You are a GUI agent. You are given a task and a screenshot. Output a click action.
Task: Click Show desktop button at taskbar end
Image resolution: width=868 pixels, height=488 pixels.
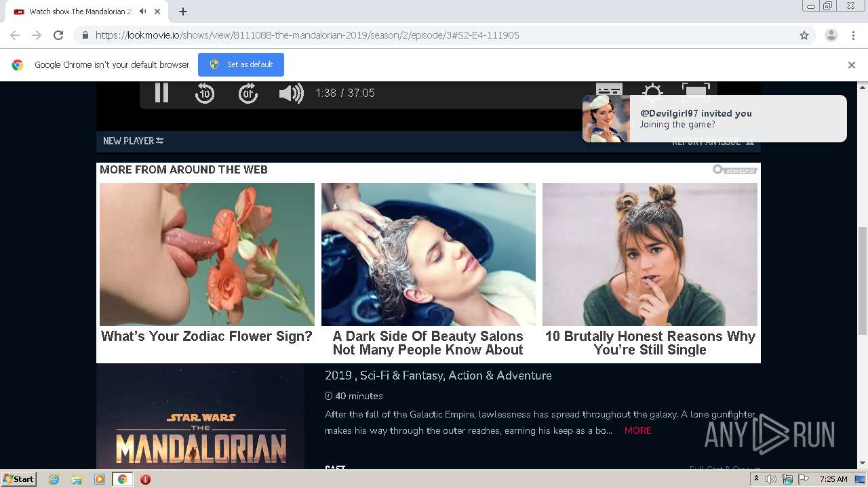pos(860,479)
